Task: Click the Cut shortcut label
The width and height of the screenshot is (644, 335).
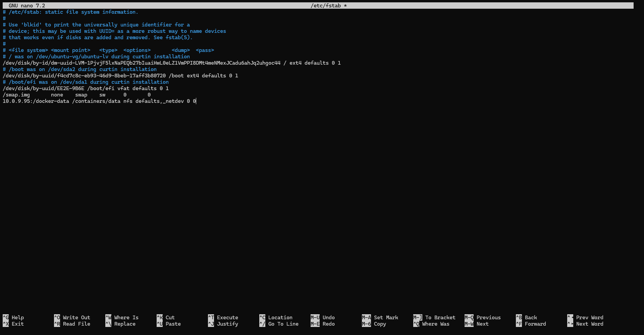Action: coord(170,318)
